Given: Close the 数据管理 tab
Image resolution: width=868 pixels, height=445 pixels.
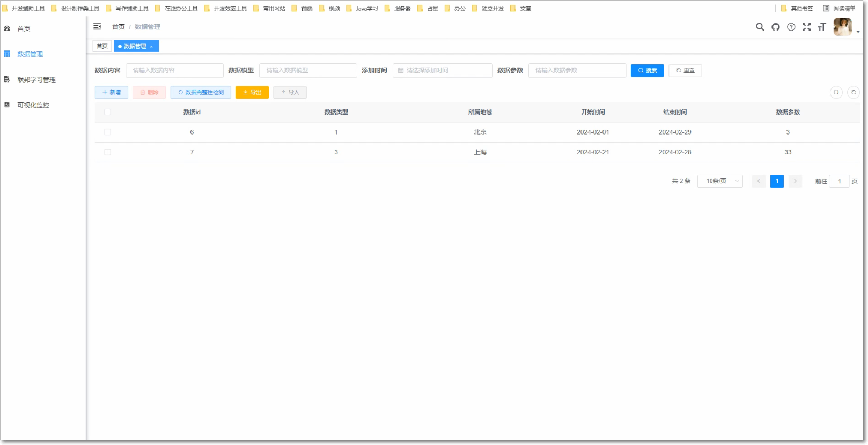Looking at the screenshot, I should coord(151,47).
